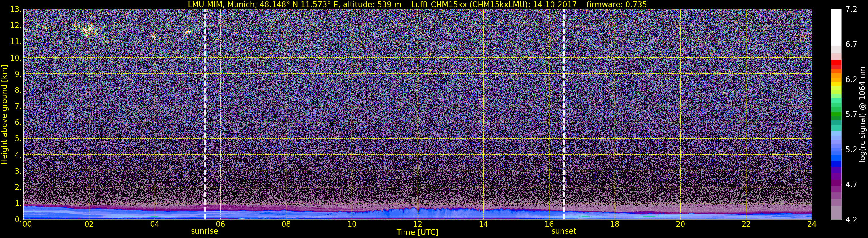Click the red band of the colorbar
This screenshot has width=868, height=238.
(836, 64)
